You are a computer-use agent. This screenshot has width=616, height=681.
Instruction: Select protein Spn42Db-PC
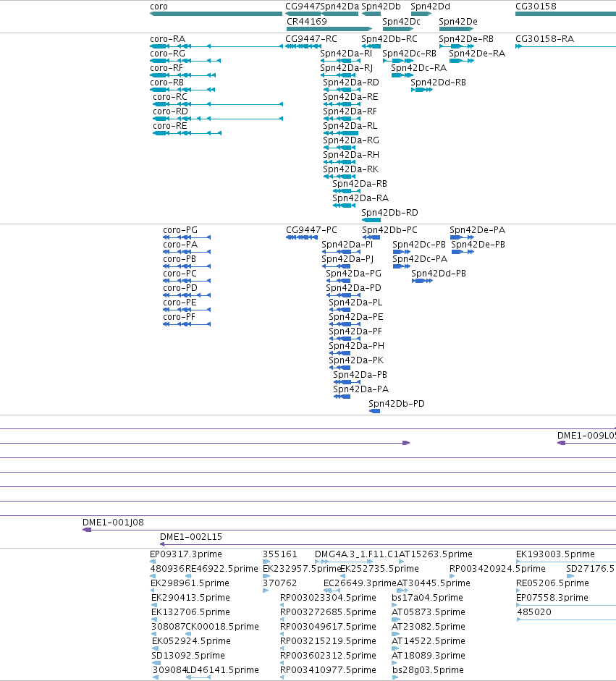pyautogui.click(x=389, y=230)
